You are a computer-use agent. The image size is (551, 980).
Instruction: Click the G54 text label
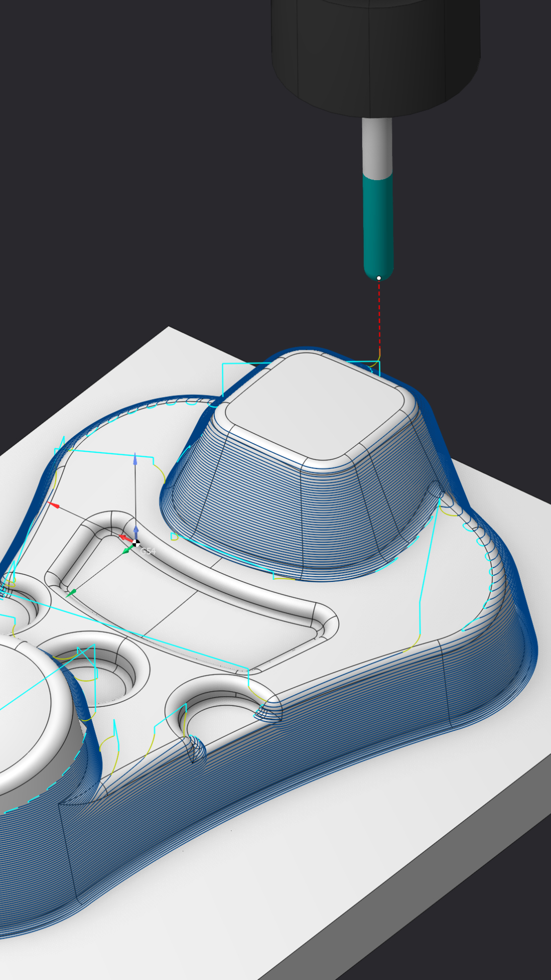pos(148,551)
